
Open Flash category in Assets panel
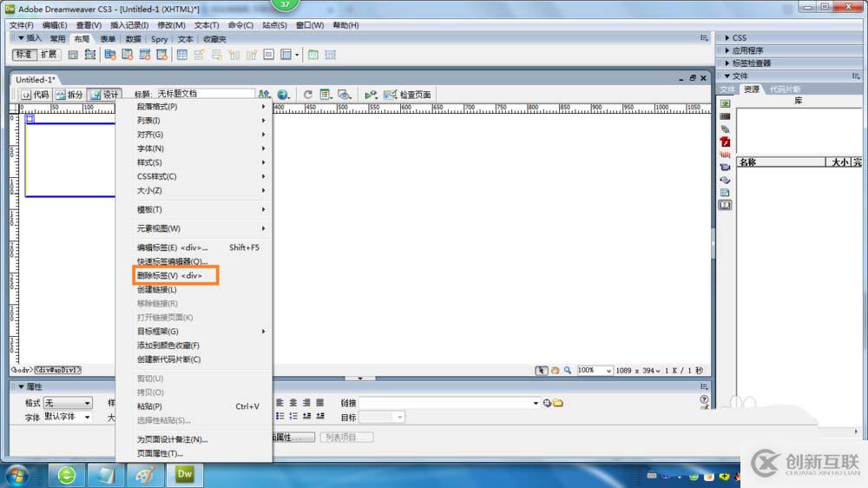[725, 142]
